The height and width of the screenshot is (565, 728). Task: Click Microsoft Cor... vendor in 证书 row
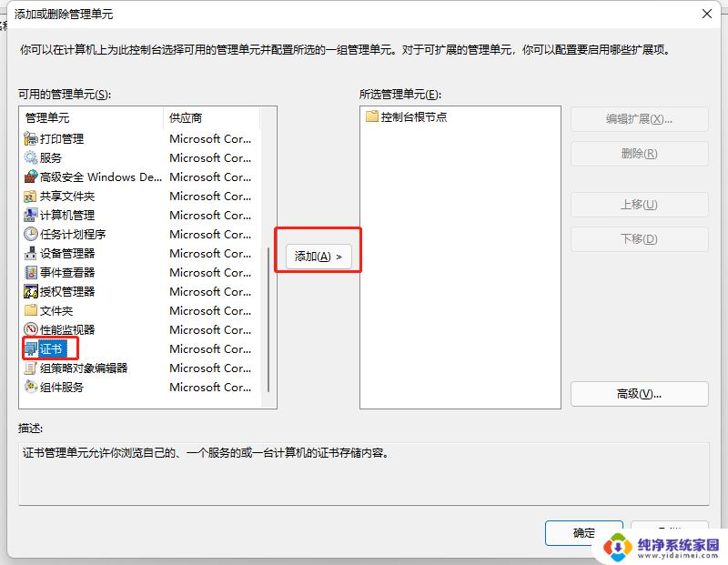coord(210,348)
